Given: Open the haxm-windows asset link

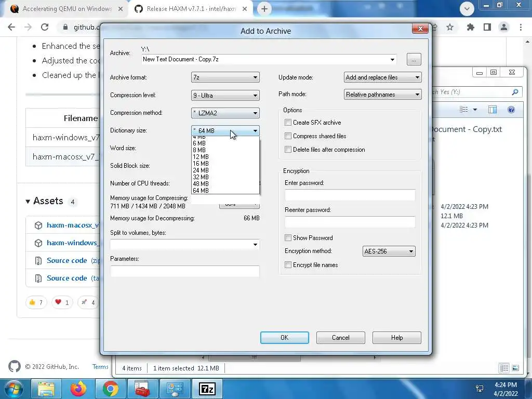Looking at the screenshot, I should click(73, 243).
